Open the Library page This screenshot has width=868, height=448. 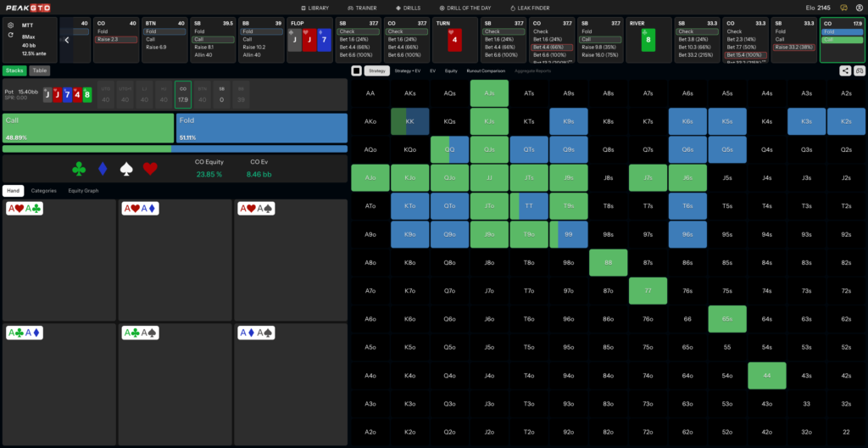click(315, 8)
